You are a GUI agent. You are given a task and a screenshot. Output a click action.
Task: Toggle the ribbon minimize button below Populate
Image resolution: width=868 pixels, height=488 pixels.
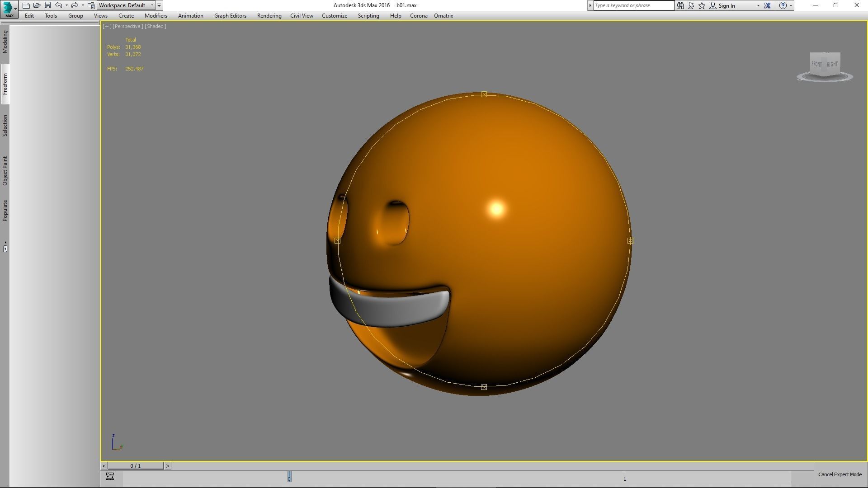coord(5,248)
